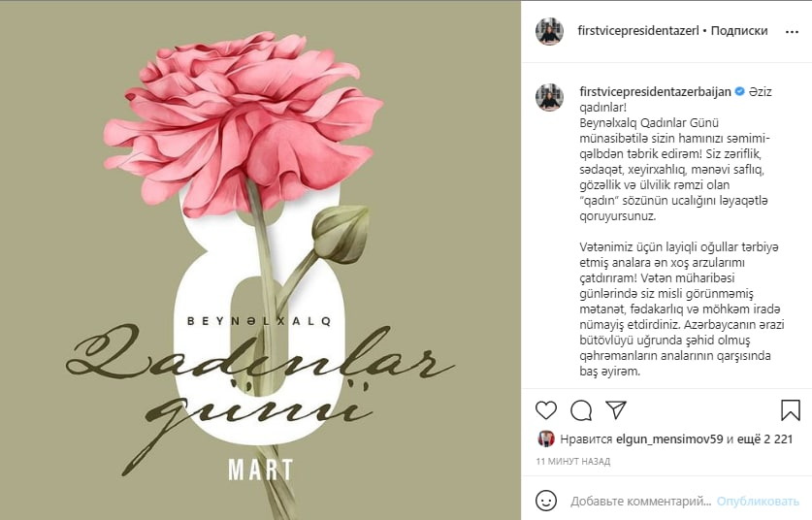Open the header profile username link
This screenshot has height=520, width=812.
coord(638,30)
